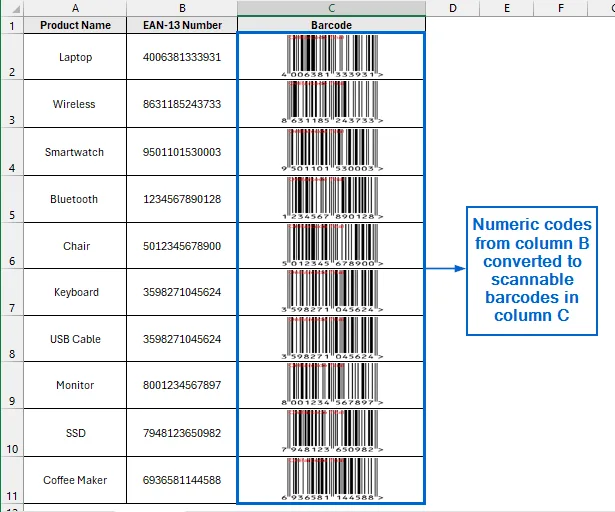Viewport: 615px width, 512px height.
Task: Select row 11 header
Action: (12, 480)
